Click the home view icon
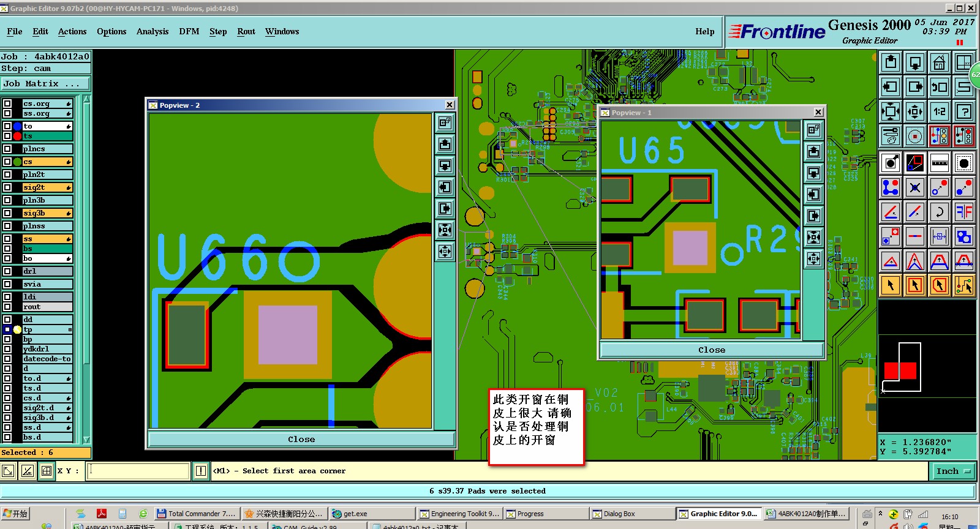This screenshot has width=980, height=529. tap(939, 62)
